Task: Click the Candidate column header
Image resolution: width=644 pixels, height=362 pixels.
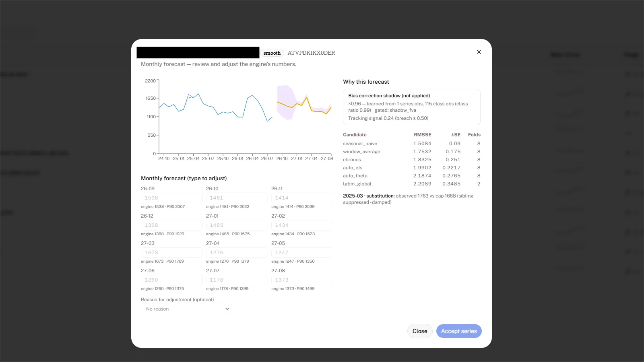Action: (x=355, y=135)
